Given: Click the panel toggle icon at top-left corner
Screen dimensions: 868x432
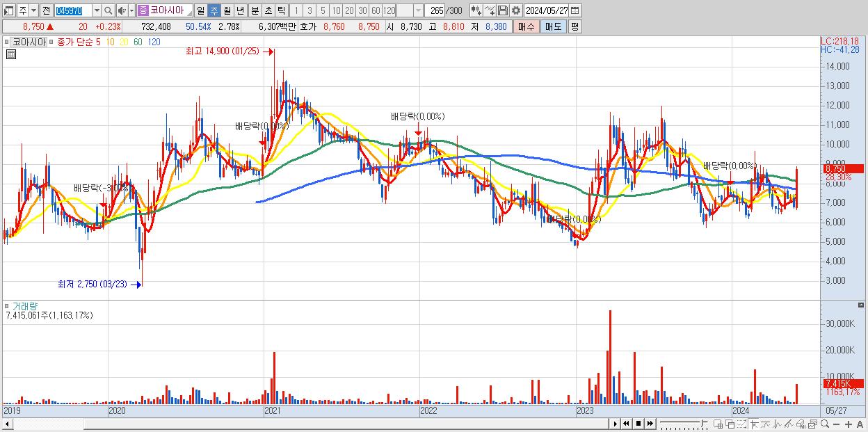Looking at the screenshot, I should [9, 10].
